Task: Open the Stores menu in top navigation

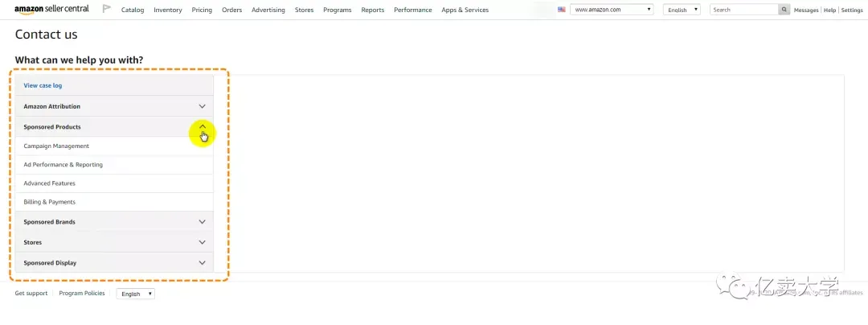Action: coord(304,10)
